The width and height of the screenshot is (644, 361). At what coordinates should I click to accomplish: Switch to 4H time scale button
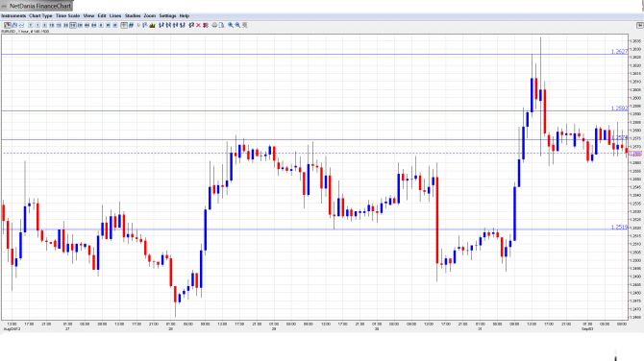point(87,25)
